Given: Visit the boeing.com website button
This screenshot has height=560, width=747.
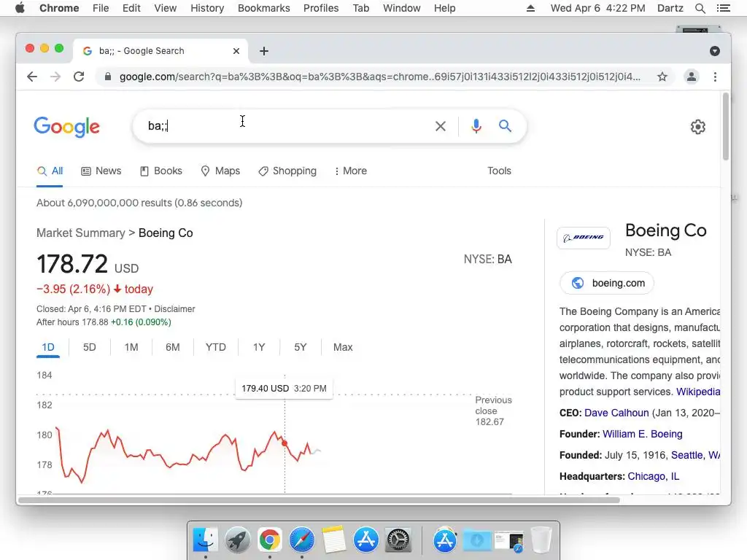Looking at the screenshot, I should click(607, 283).
